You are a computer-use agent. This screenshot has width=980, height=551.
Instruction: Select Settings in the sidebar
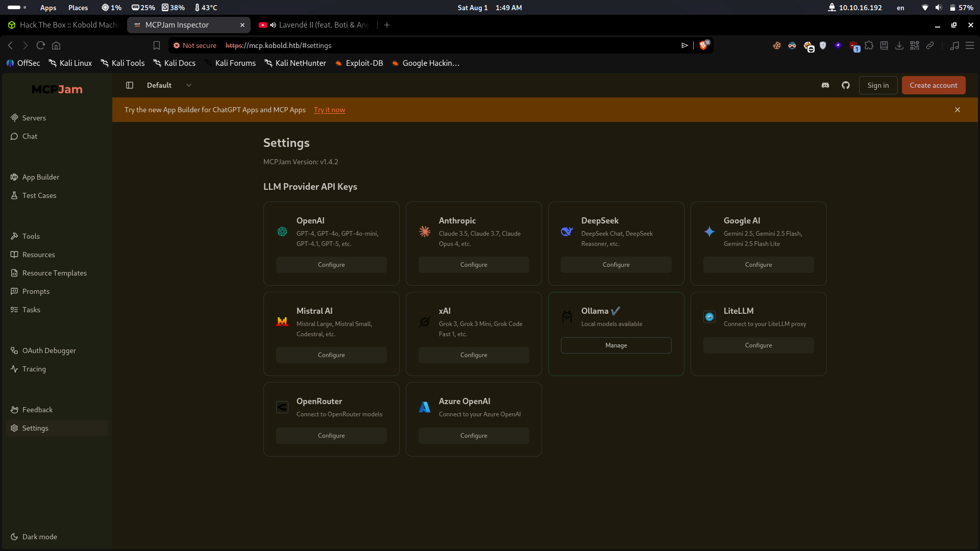point(57,428)
